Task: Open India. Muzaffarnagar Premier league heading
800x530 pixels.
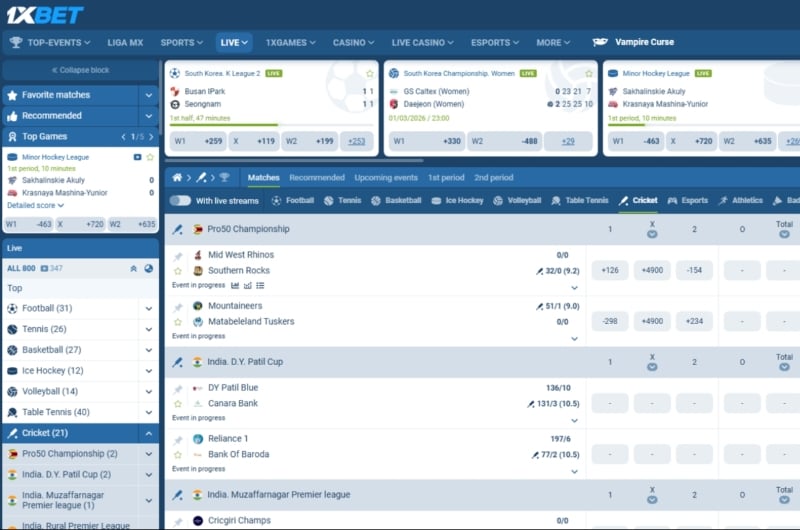Action: [x=279, y=495]
